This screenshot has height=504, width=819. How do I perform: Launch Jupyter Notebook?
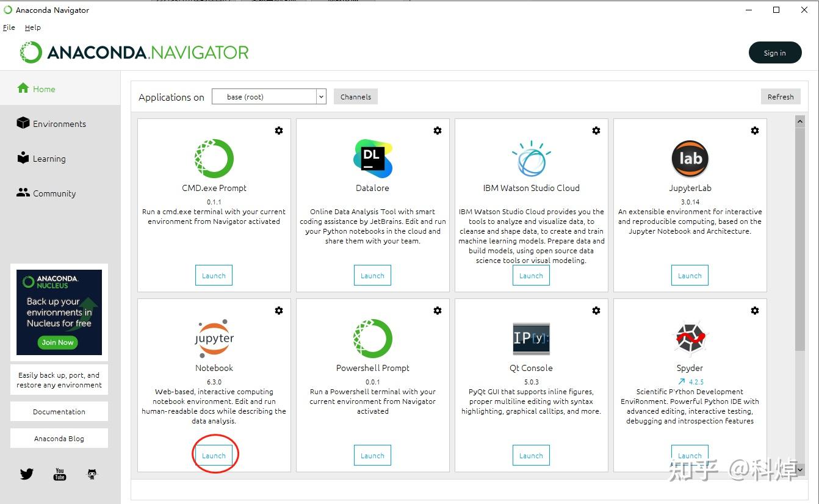pos(214,455)
